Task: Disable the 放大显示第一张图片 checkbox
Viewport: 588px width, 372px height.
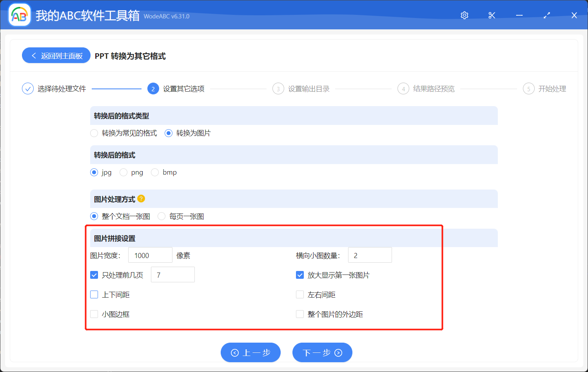Action: 300,274
